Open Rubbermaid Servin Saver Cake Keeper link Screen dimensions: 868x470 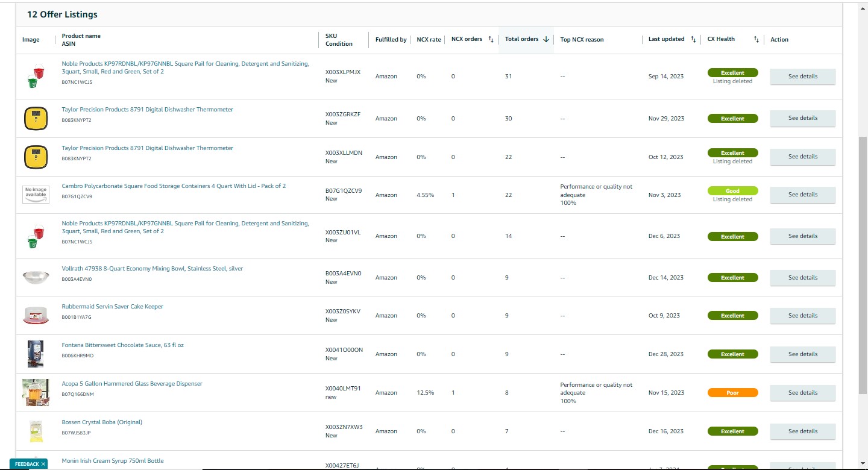[113, 307]
